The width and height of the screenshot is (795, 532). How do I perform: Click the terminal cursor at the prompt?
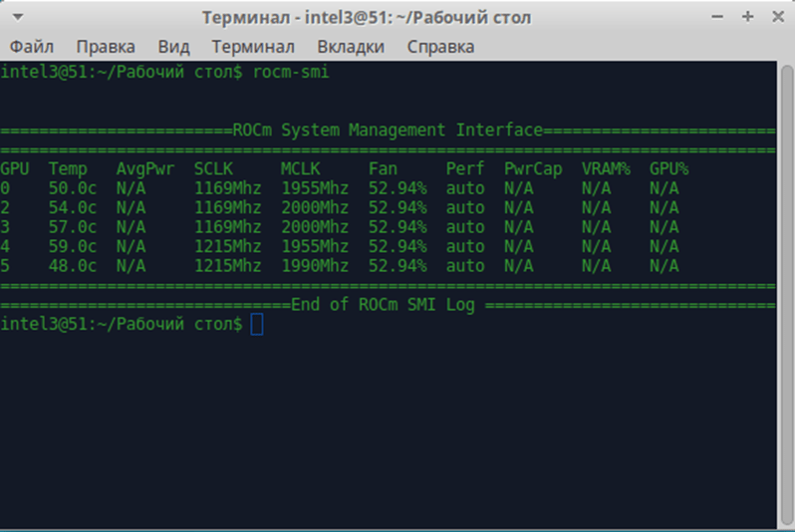(257, 325)
